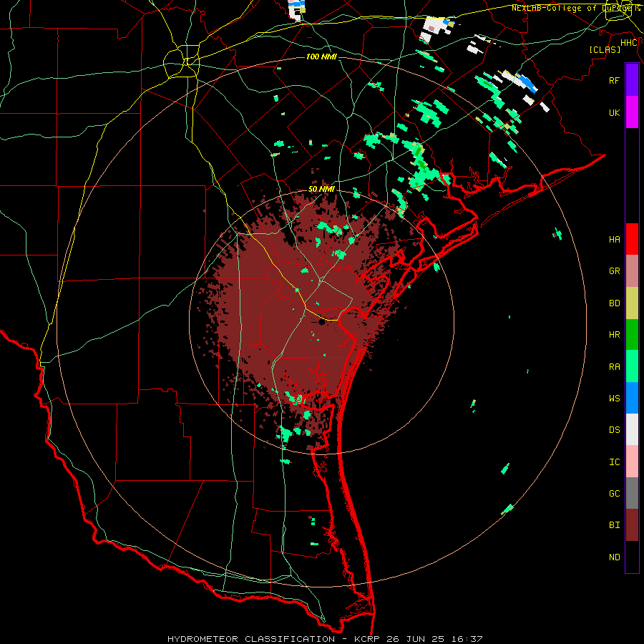Click the NEXLAB-College of DuPage credit text

tap(575, 8)
